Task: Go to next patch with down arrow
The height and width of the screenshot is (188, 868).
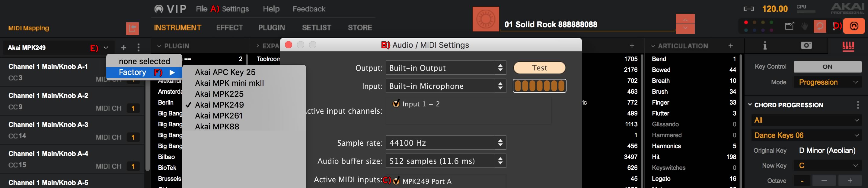Action: click(x=685, y=29)
